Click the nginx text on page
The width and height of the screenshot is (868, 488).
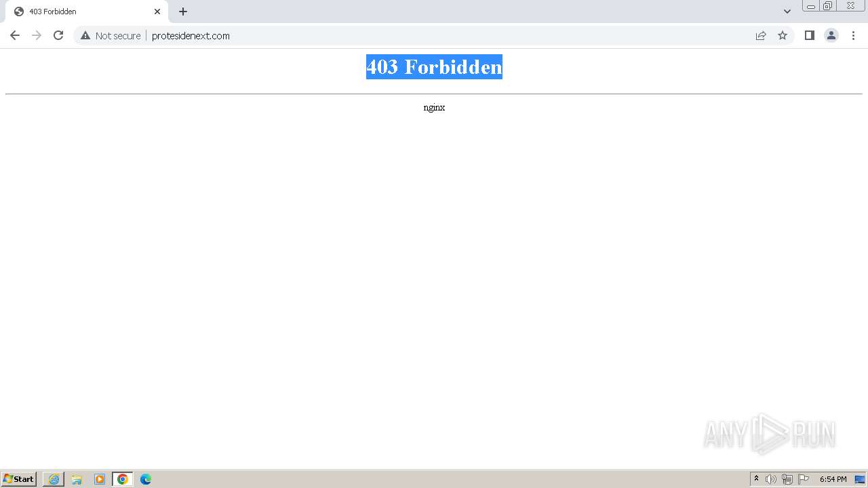pyautogui.click(x=434, y=107)
